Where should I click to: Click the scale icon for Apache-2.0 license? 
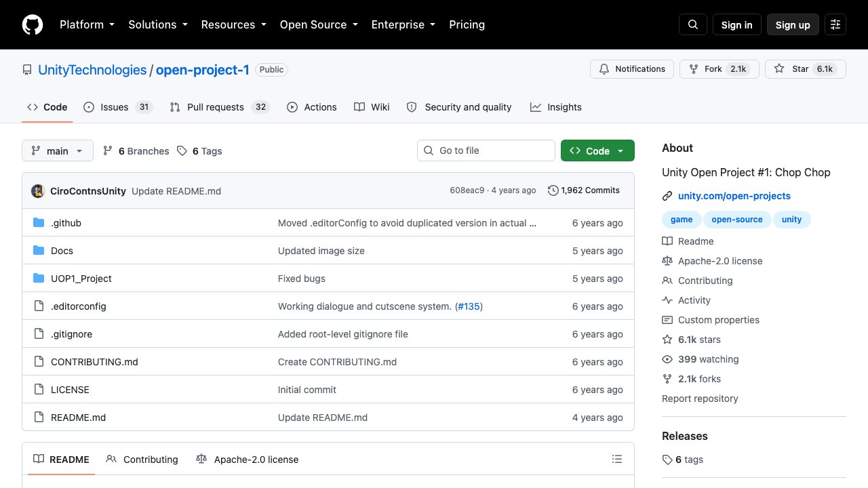point(667,261)
